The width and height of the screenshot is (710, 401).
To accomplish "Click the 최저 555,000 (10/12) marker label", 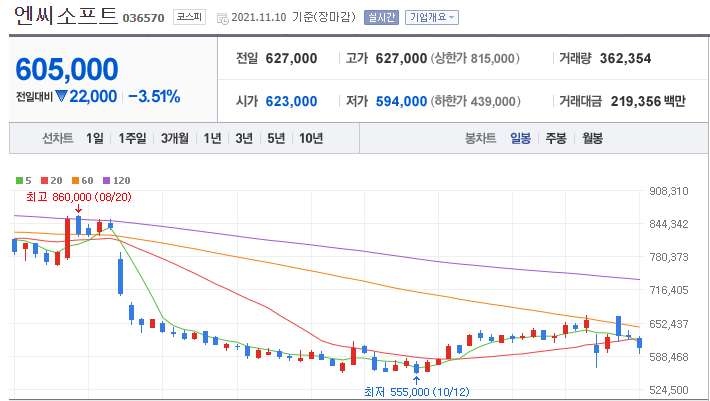I will 417,391.
